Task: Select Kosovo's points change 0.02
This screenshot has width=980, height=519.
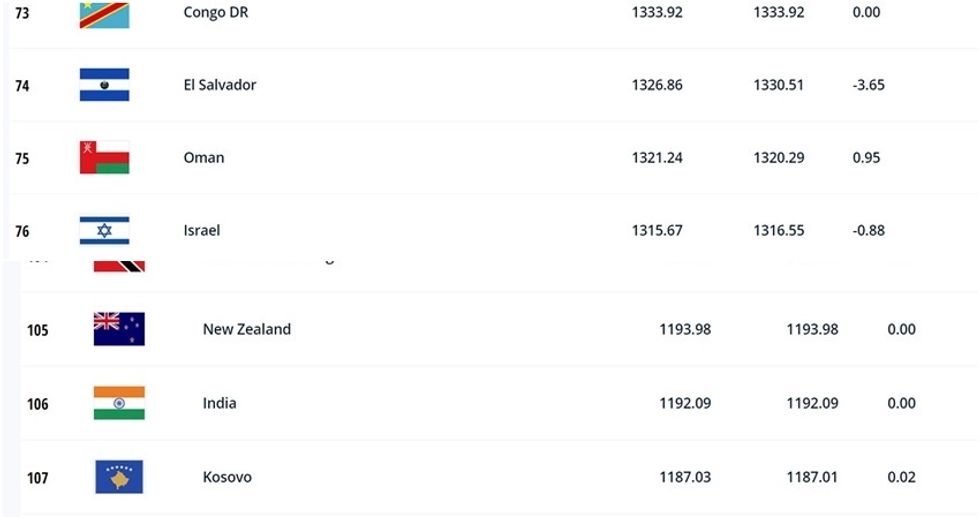Action: click(901, 477)
